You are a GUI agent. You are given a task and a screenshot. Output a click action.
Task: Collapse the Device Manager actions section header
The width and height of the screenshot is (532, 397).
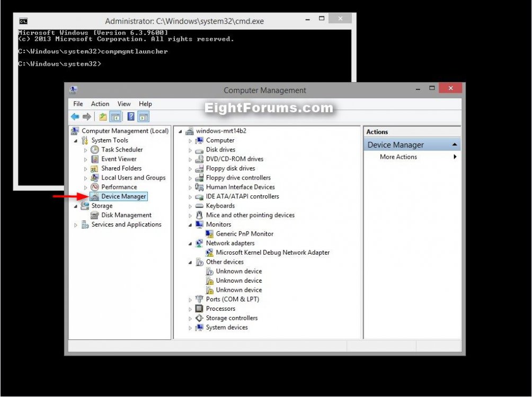click(x=455, y=145)
